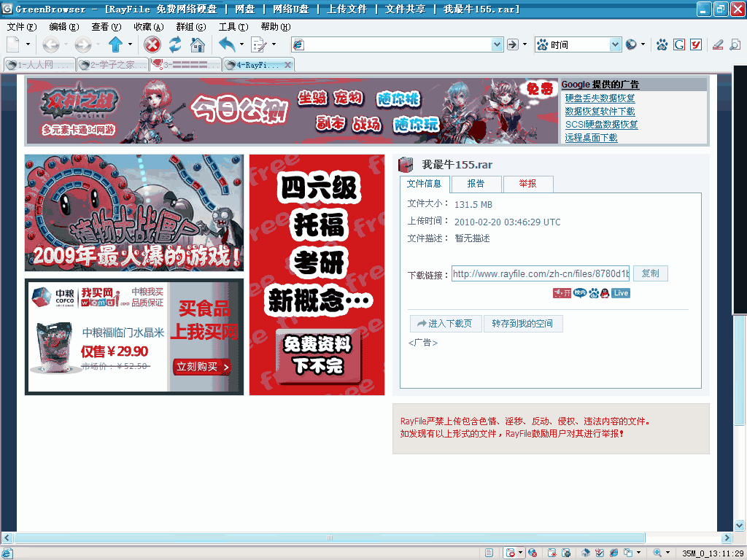Go forward with the Forward arrow icon
The width and height of the screenshot is (747, 560).
coord(83,44)
